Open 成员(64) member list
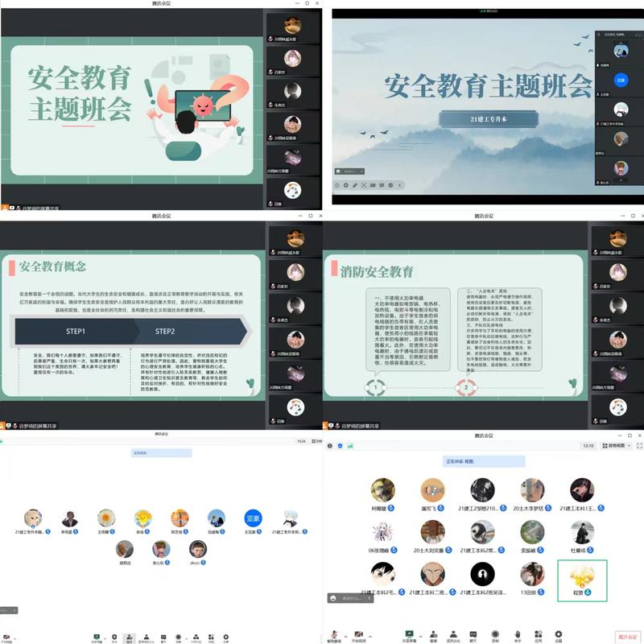 453,634
